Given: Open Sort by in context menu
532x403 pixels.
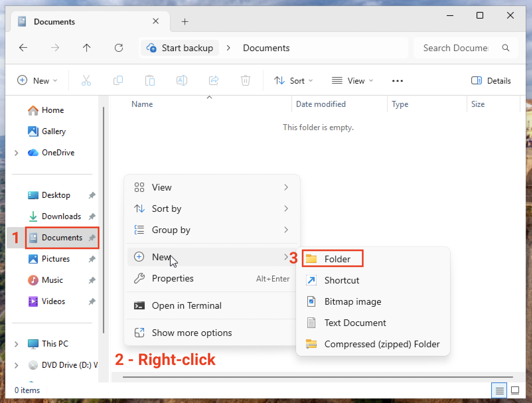Looking at the screenshot, I should [x=212, y=208].
